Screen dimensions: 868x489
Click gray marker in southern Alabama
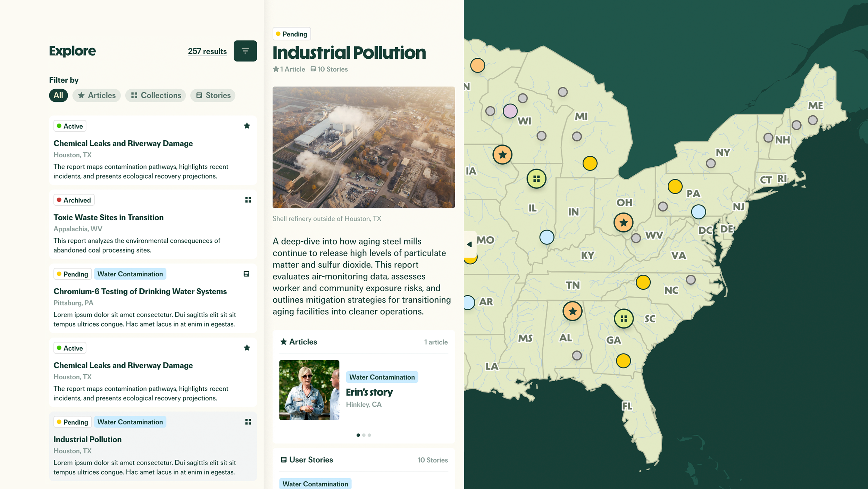pos(577,356)
